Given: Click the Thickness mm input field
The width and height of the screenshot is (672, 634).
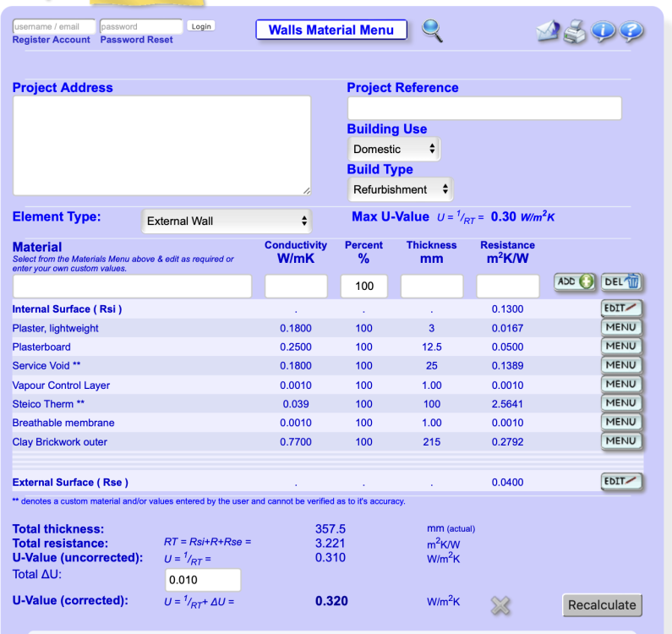Looking at the screenshot, I should click(x=432, y=287).
